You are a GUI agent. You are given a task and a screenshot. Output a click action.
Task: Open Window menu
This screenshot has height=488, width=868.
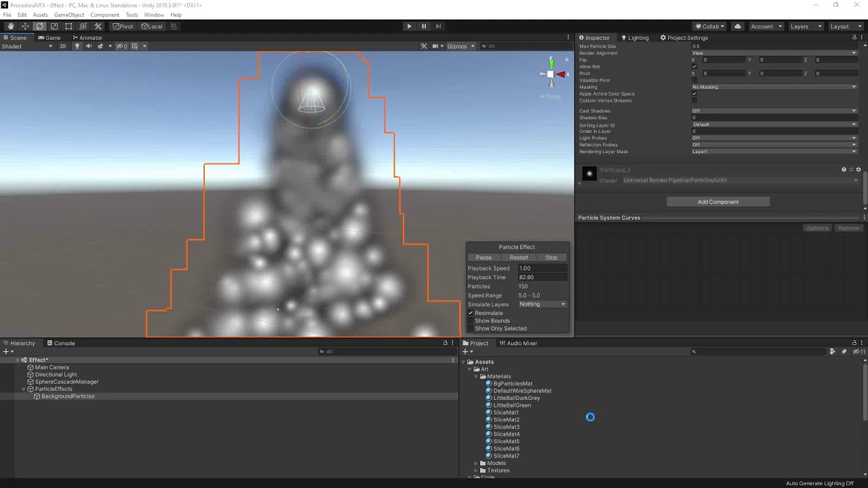pyautogui.click(x=154, y=15)
